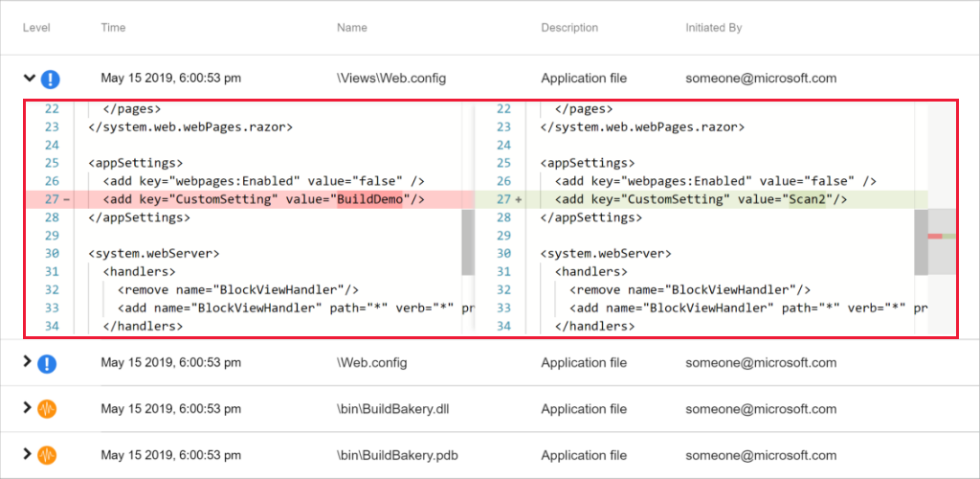Click blue info icon for \Web.config row
The image size is (980, 479).
pos(48,363)
